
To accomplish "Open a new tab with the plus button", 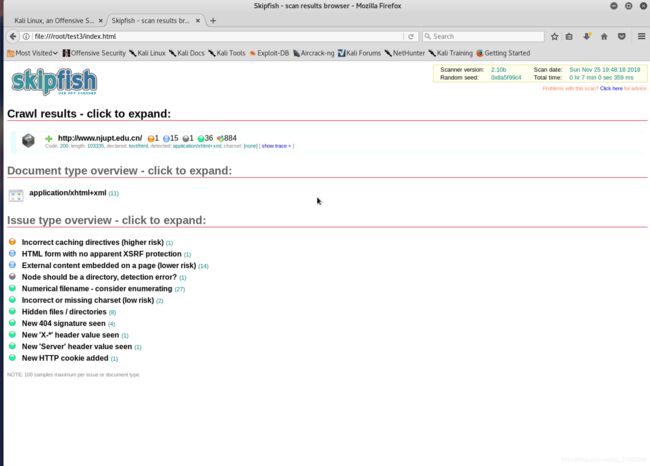I will point(213,20).
